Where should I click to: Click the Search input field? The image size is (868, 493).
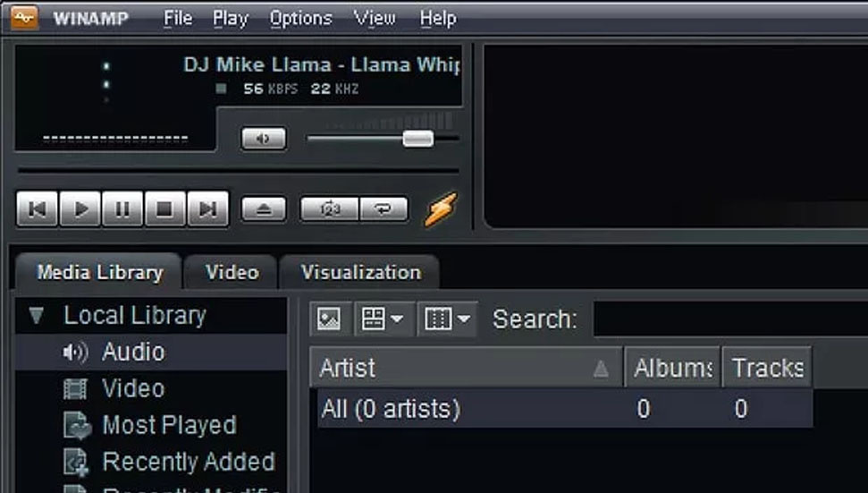click(x=729, y=319)
